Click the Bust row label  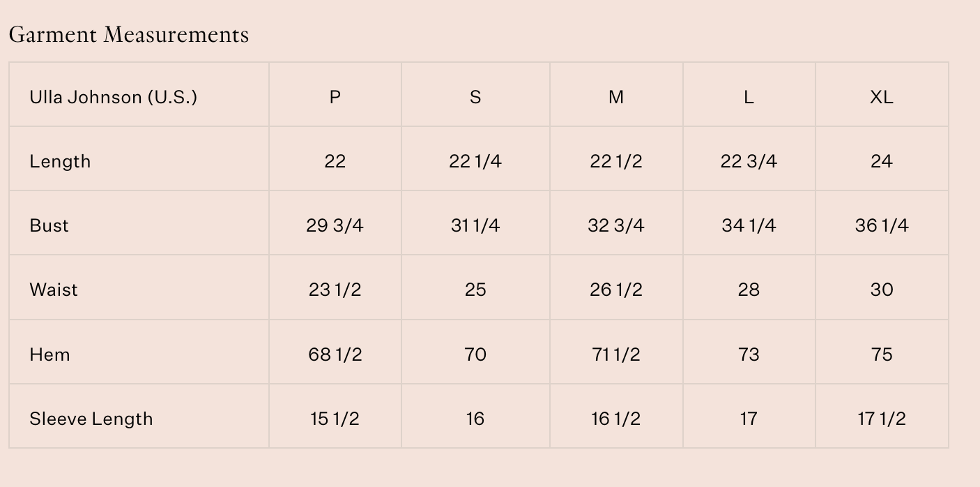(x=49, y=225)
